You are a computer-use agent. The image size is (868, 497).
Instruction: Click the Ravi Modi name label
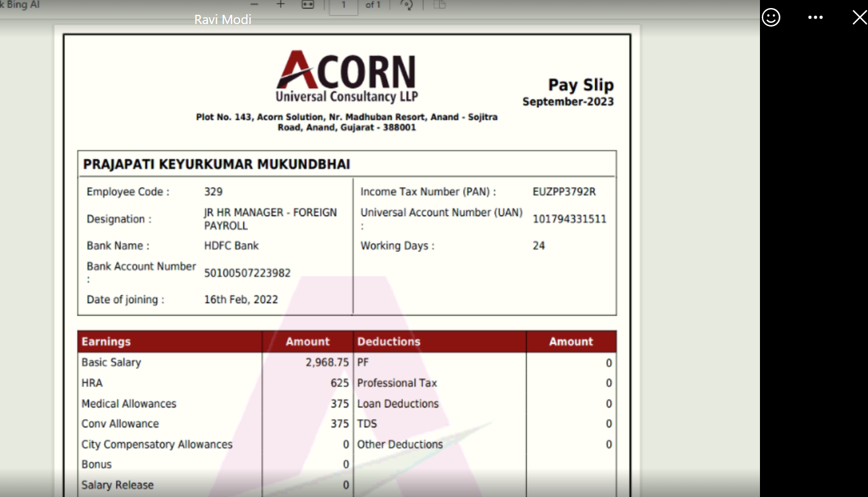pyautogui.click(x=223, y=20)
